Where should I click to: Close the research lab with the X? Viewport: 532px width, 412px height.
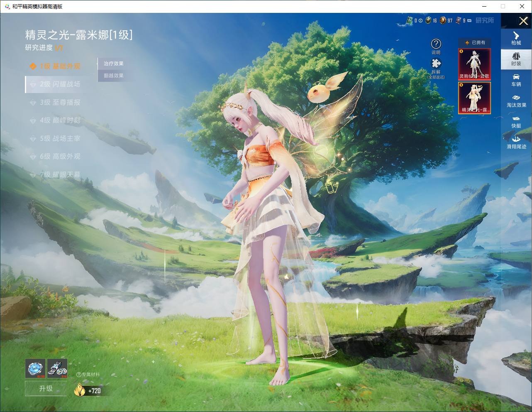point(523,21)
